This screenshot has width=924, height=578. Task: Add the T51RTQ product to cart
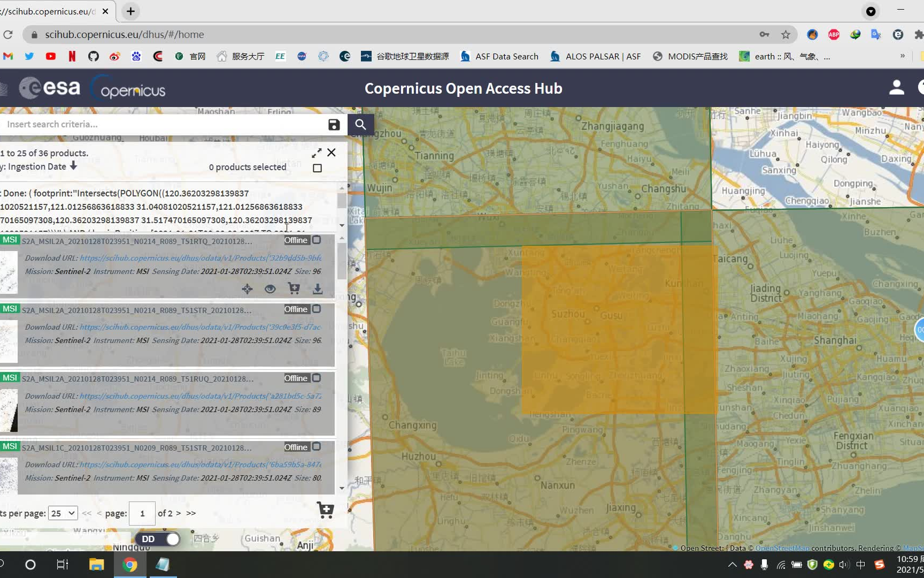pyautogui.click(x=294, y=288)
